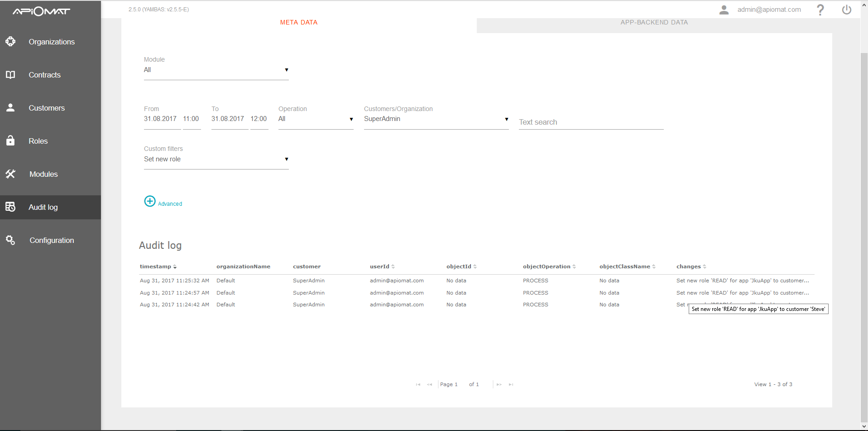868x431 pixels.
Task: Open the Customers/Organization dropdown
Action: point(436,119)
